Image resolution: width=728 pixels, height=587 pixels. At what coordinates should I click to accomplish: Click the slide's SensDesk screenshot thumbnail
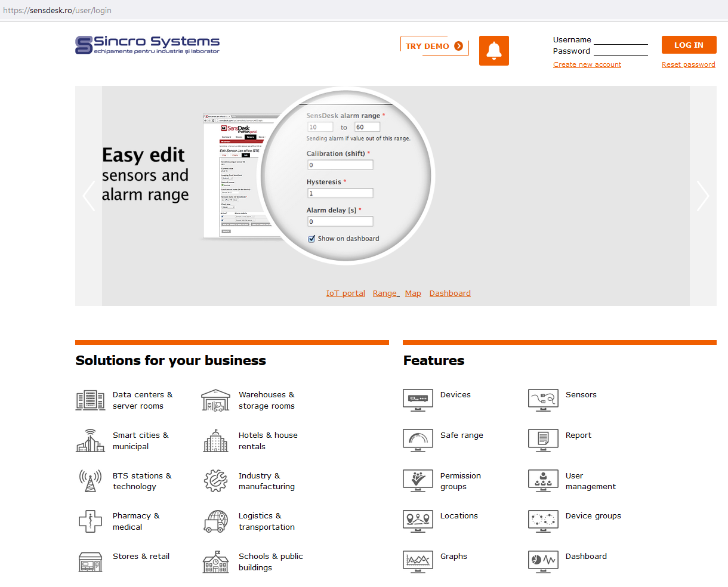point(239,177)
